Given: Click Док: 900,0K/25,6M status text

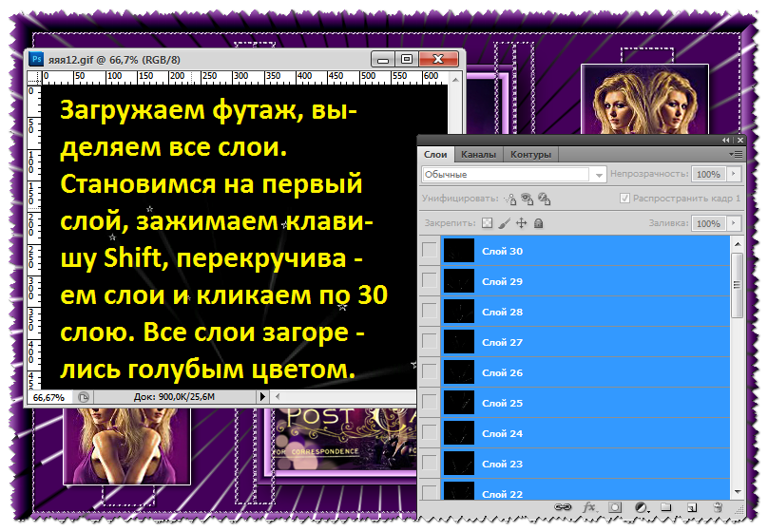Looking at the screenshot, I should 174,397.
